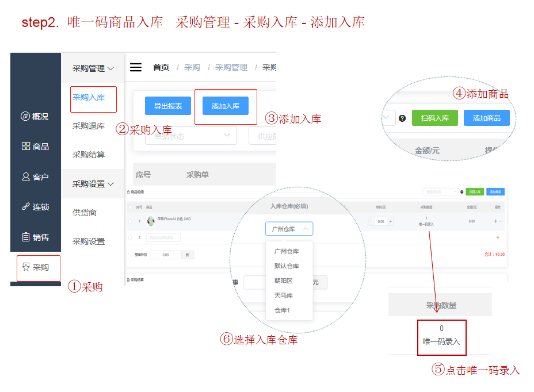This screenshot has width=534, height=392.
Task: Click the 供应商 supplier field
Action: click(262, 136)
